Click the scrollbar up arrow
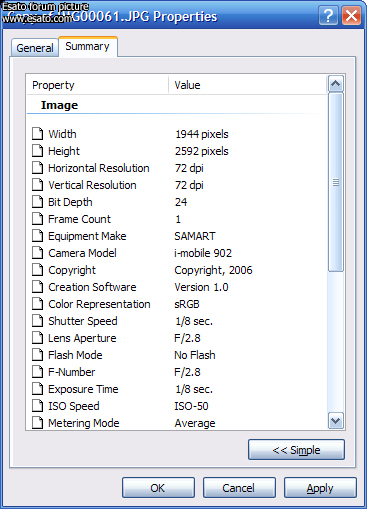This screenshot has height=509, width=367. 336,84
